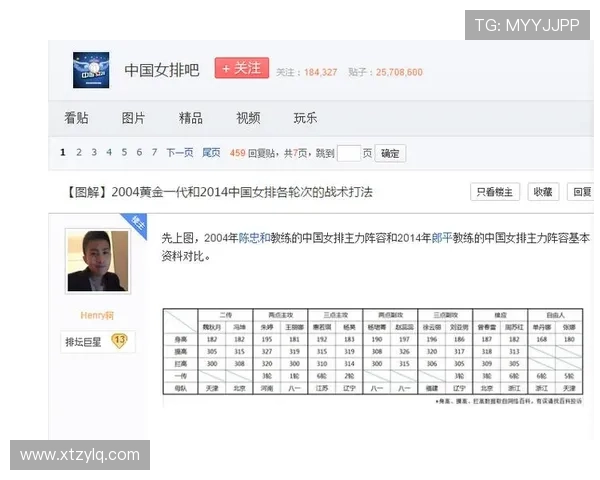
Task: Confirm page jump with 确定 button
Action: point(390,153)
